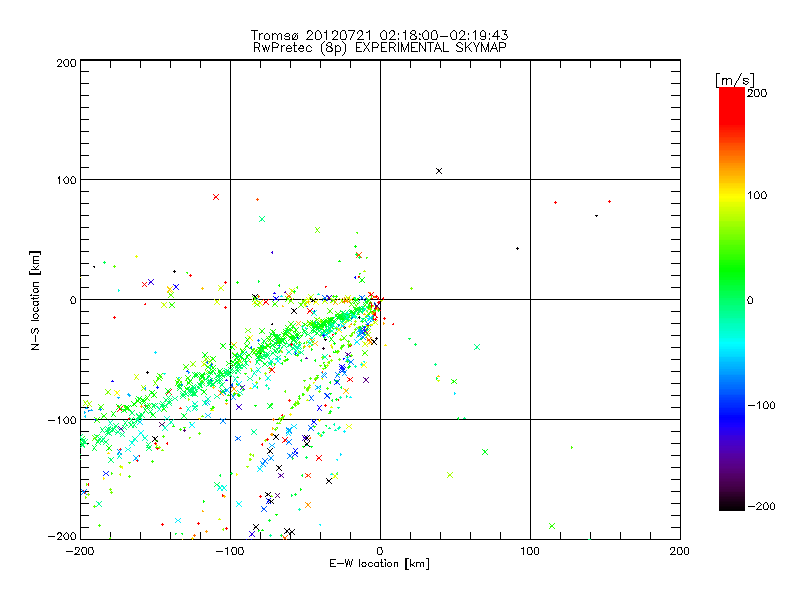
Task: Click the -200 label at the x-axis left end
Action: 79,551
